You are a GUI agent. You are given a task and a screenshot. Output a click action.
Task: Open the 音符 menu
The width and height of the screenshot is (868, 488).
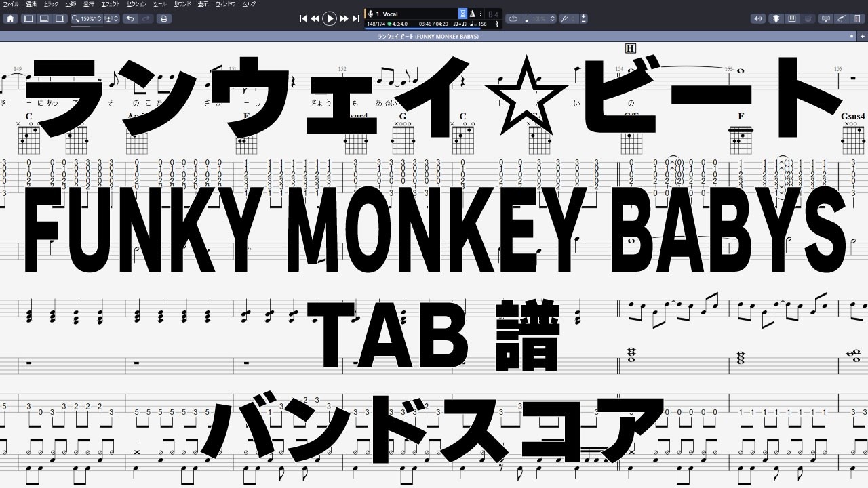coord(89,4)
